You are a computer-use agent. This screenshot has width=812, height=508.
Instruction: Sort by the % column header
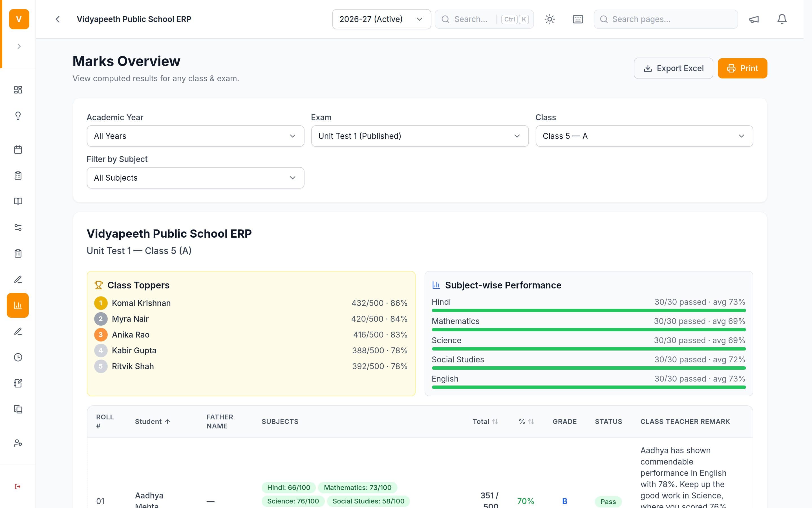point(526,421)
